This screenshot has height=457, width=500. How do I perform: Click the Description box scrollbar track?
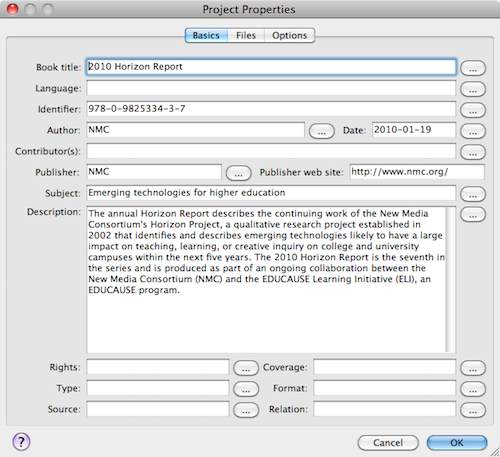pyautogui.click(x=451, y=279)
